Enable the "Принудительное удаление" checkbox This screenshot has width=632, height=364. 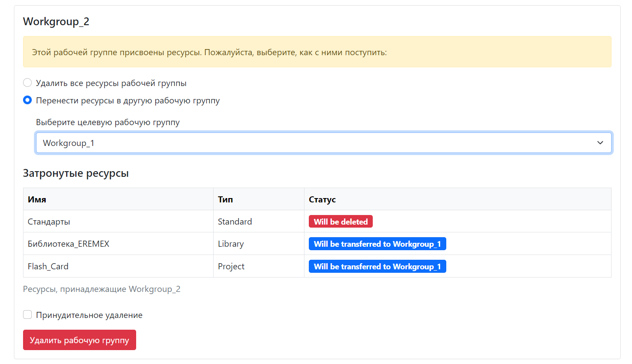pos(27,315)
